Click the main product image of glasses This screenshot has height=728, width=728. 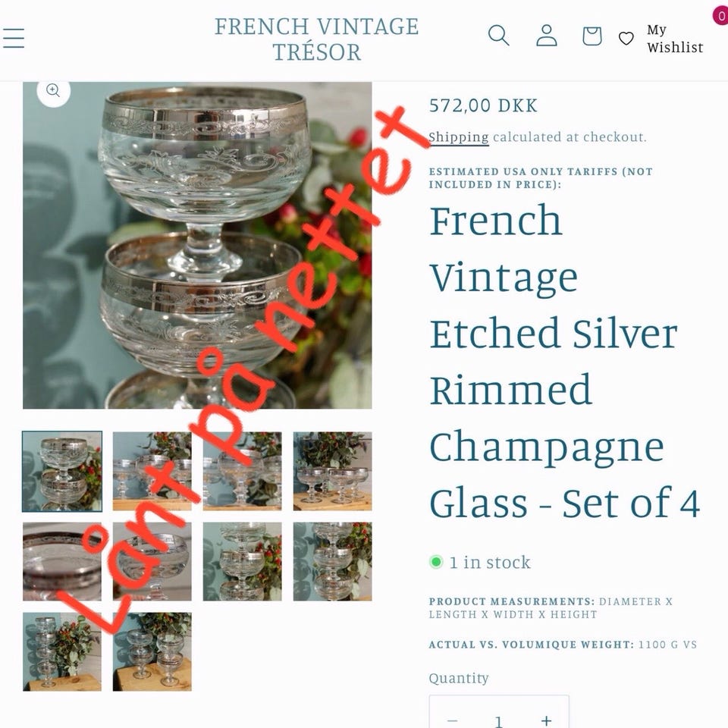[x=197, y=245]
